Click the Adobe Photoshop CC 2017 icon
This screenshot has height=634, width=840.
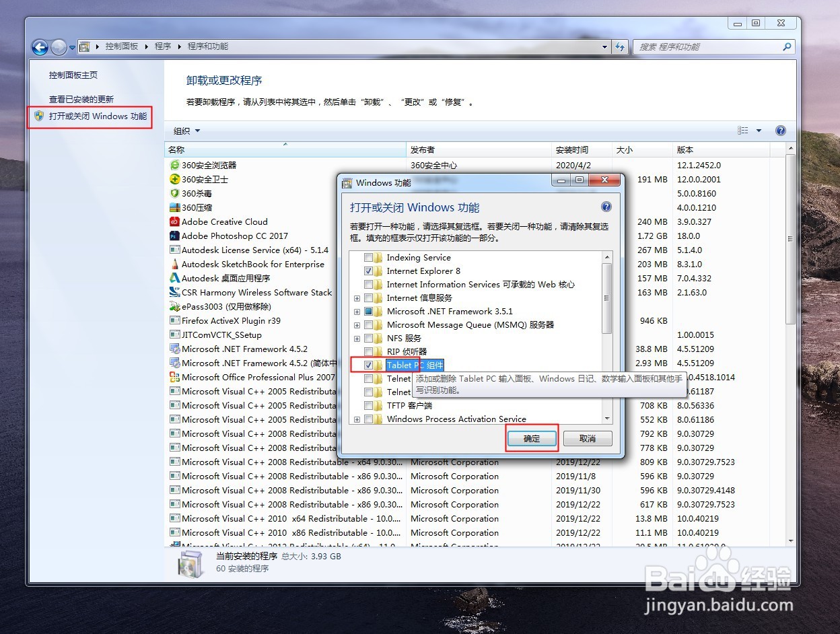(x=175, y=236)
